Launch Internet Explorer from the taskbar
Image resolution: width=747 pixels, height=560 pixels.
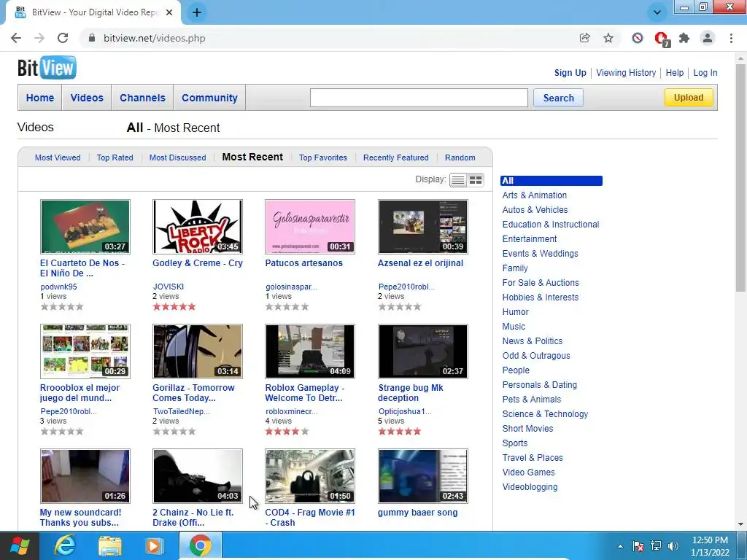coord(65,545)
